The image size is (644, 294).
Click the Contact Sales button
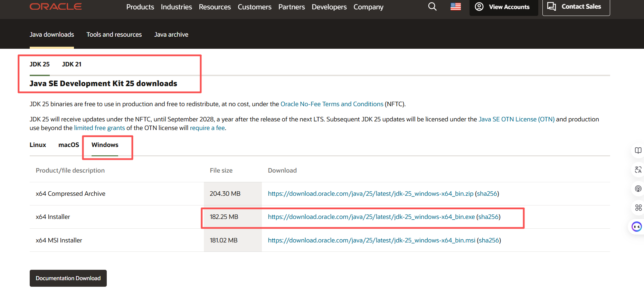[576, 7]
